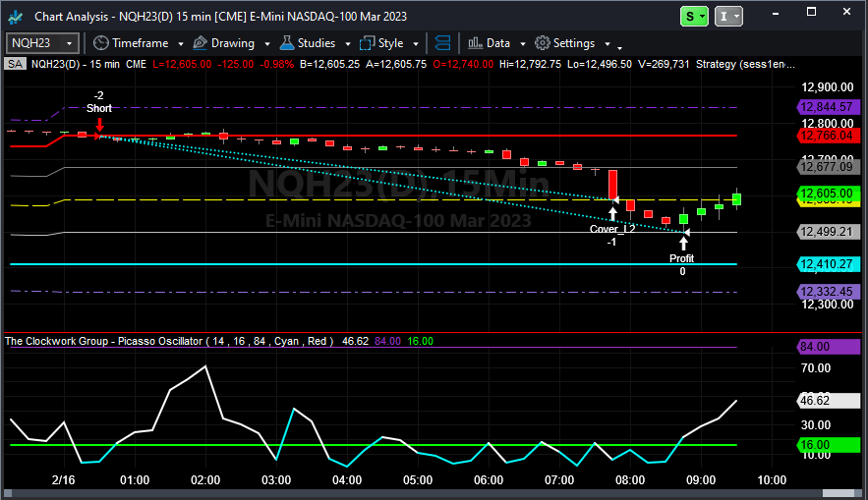Viewport: 868px width, 500px height.
Task: Click the Hi=12,792.75 high readout
Action: pos(530,64)
